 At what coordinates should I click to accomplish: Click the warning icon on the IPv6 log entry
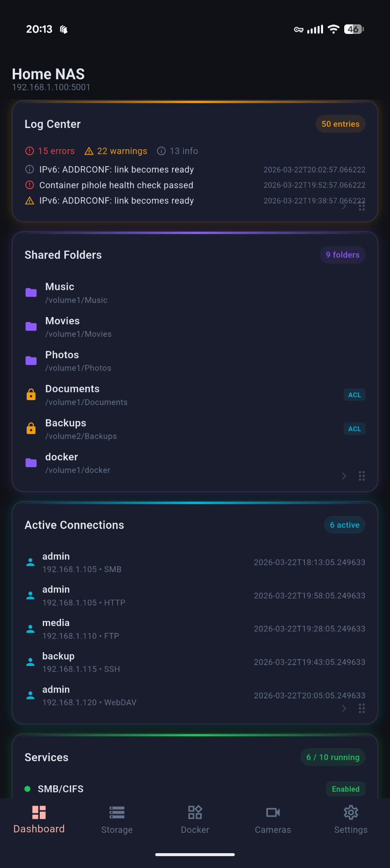pos(29,200)
